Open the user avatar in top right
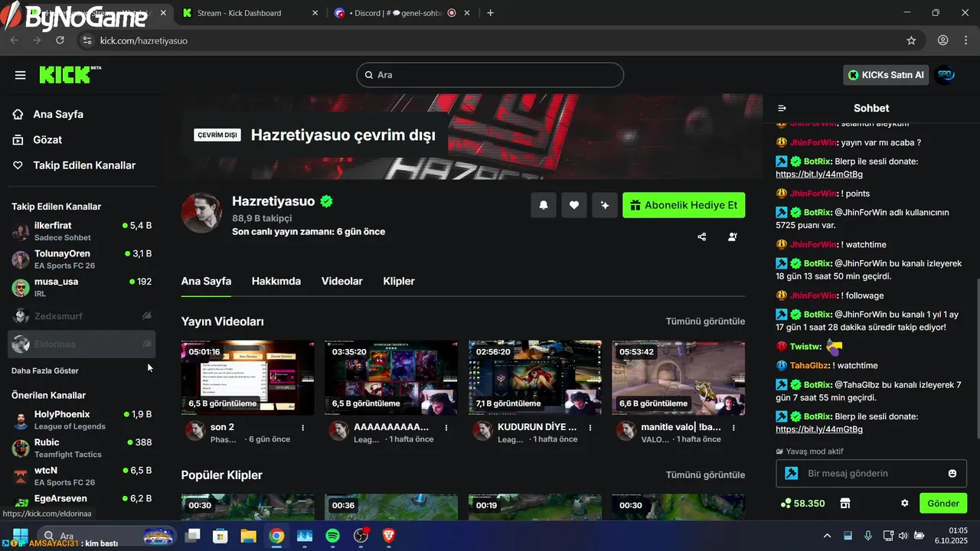The height and width of the screenshot is (551, 980). click(x=945, y=75)
